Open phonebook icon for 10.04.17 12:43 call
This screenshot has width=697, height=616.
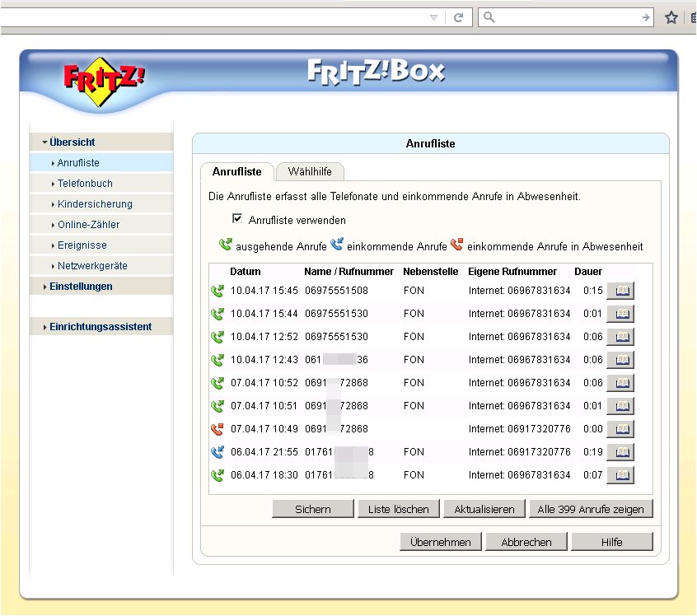tap(620, 360)
